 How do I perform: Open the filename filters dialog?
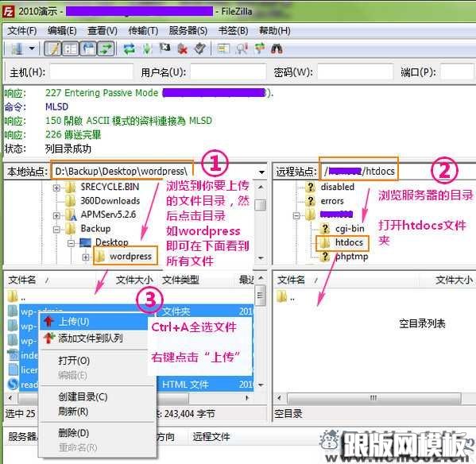tap(223, 48)
